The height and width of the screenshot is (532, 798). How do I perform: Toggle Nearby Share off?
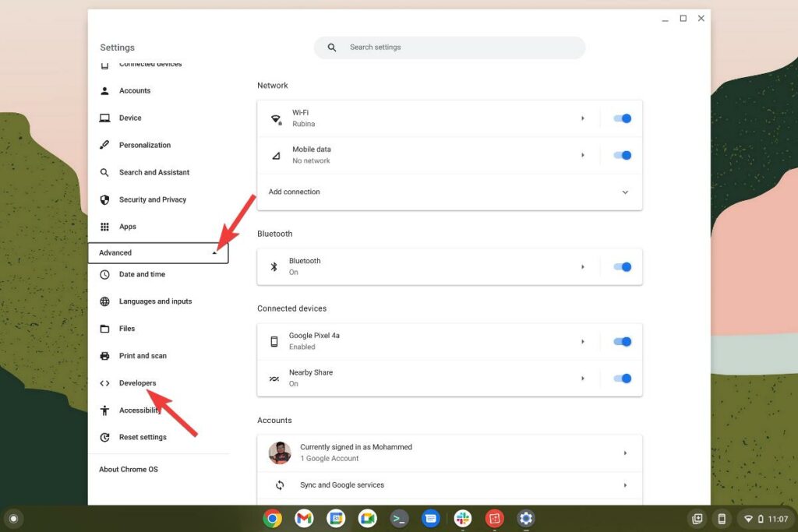(621, 378)
